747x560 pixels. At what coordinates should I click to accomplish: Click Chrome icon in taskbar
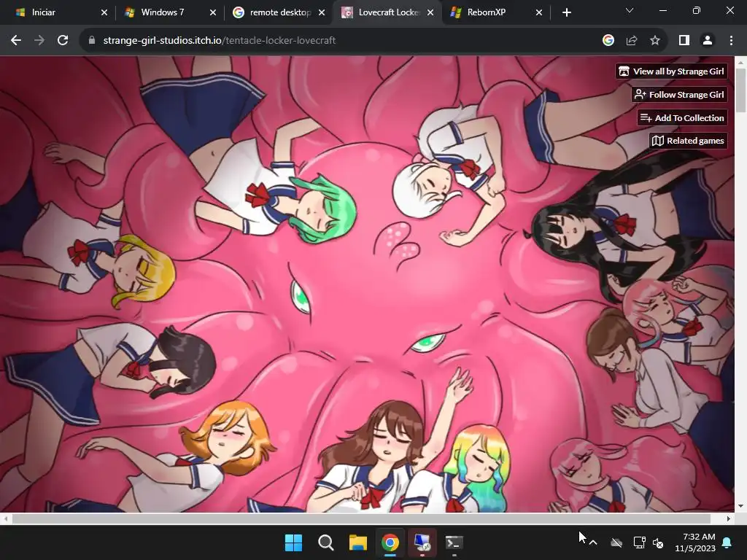390,542
